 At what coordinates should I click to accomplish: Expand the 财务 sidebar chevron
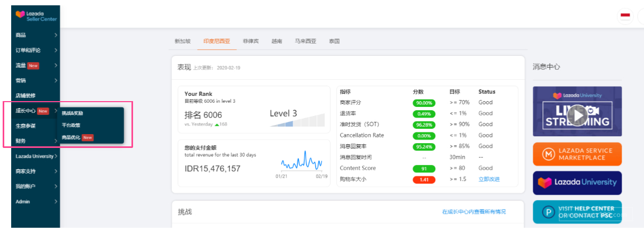(56, 141)
